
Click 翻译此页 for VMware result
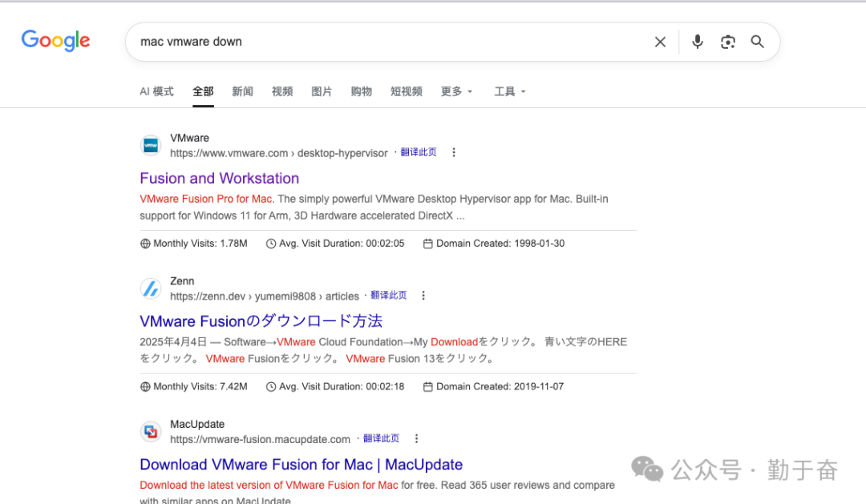(418, 152)
